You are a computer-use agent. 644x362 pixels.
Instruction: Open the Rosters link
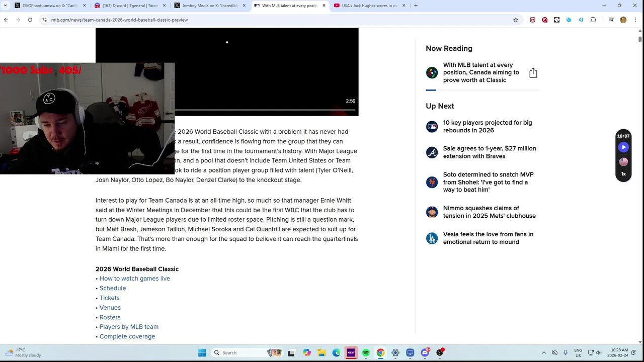pos(110,317)
